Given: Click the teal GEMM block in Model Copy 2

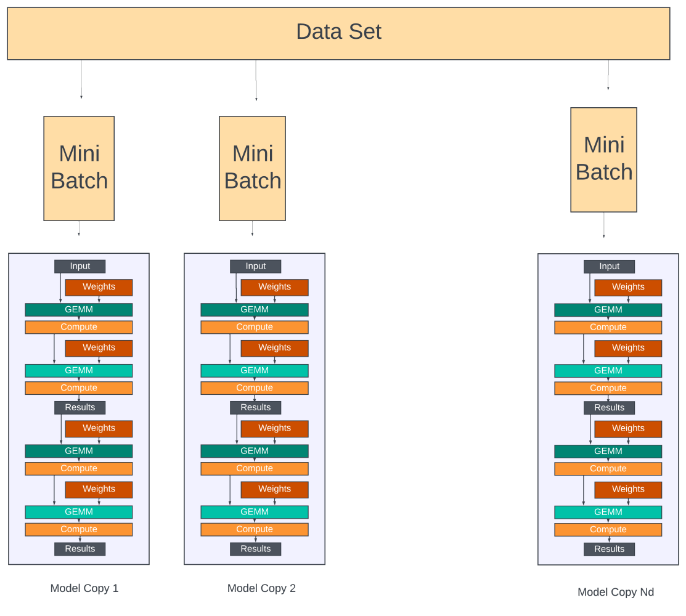Looking at the screenshot, I should pyautogui.click(x=255, y=370).
